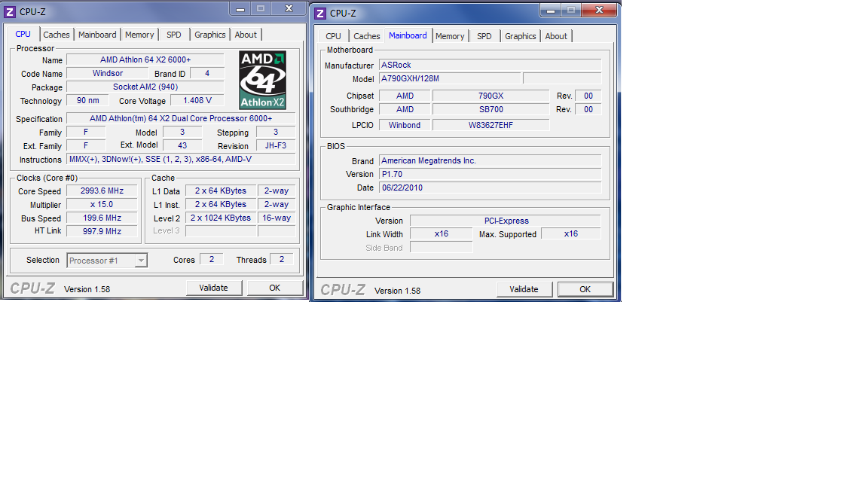The width and height of the screenshot is (868, 488).
Task: Open Caches tab in left CPU-Z window
Action: pos(57,35)
